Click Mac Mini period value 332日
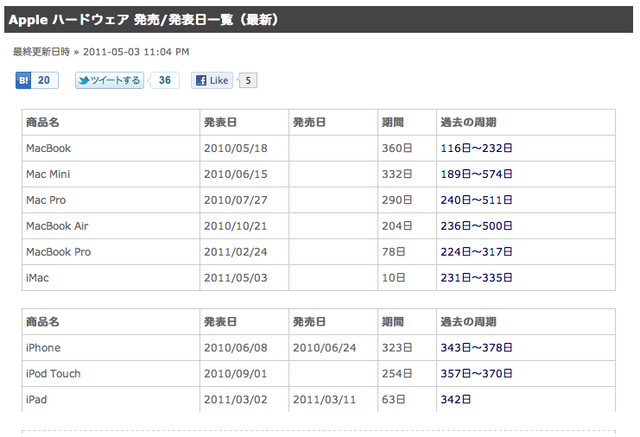Screen dimensions: 640x437 coord(397,174)
